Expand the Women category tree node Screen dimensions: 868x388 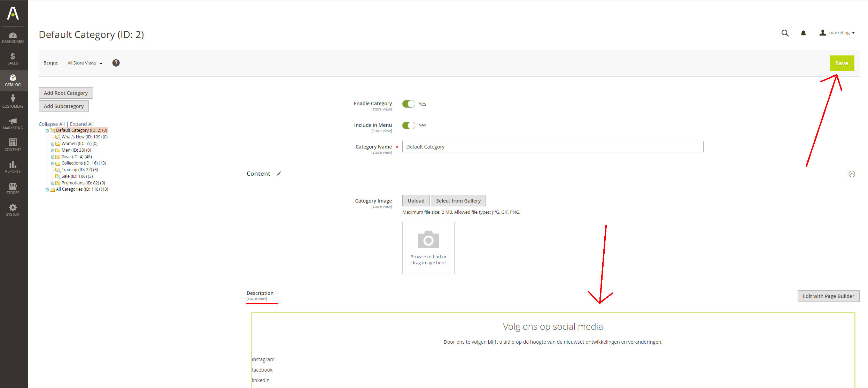[53, 144]
